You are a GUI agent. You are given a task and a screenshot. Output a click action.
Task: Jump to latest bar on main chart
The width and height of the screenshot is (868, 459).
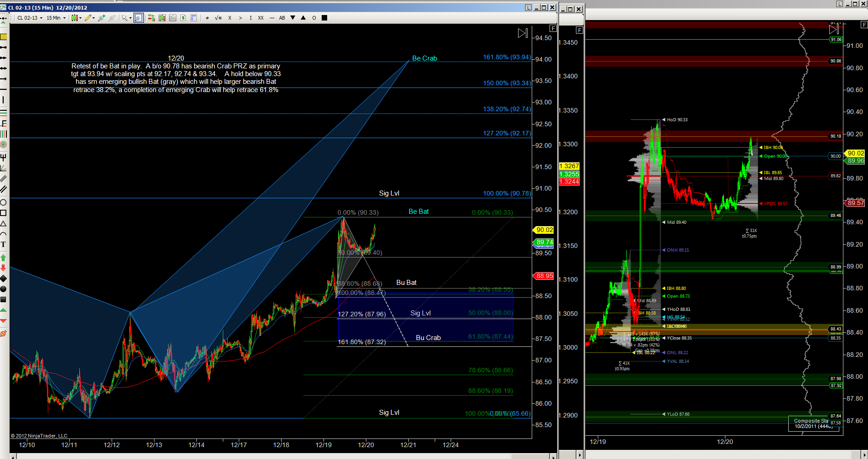[x=523, y=33]
